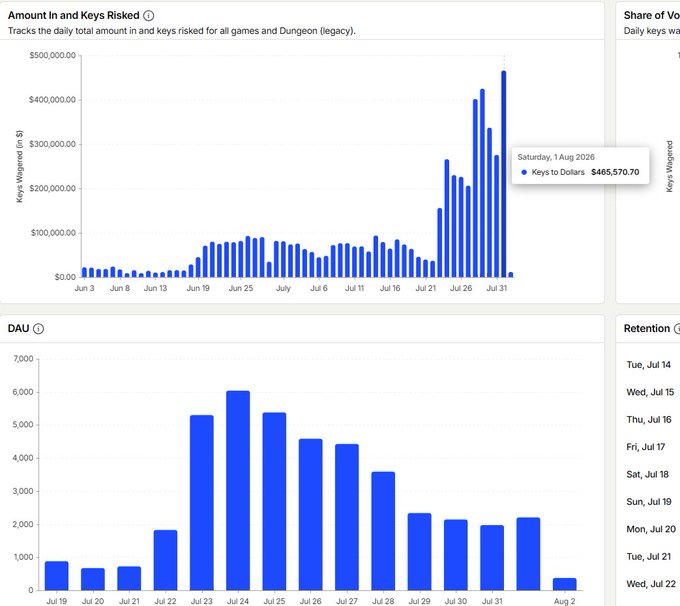The width and height of the screenshot is (680, 606).
Task: Click the DAU bar for Jul 21
Action: (129, 578)
